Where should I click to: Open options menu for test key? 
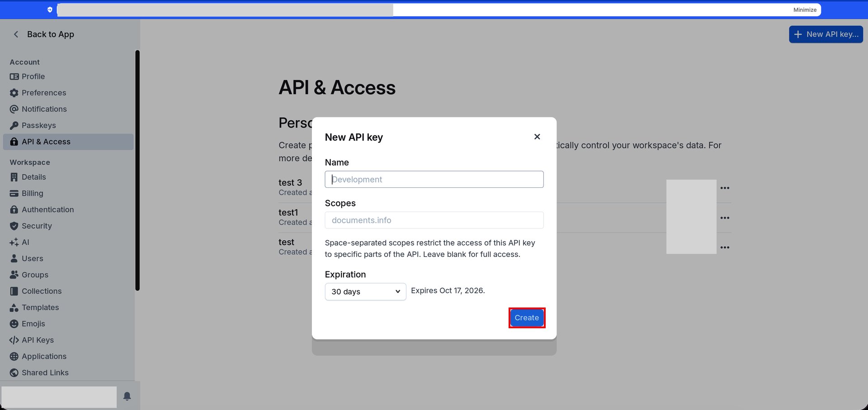725,247
